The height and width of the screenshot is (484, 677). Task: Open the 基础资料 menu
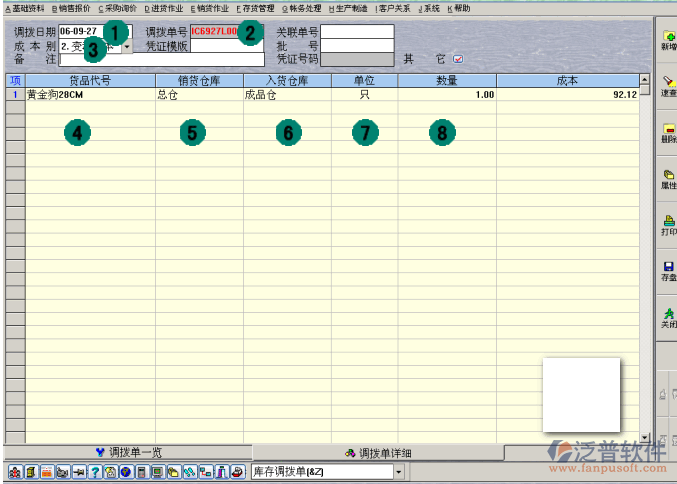(23, 7)
